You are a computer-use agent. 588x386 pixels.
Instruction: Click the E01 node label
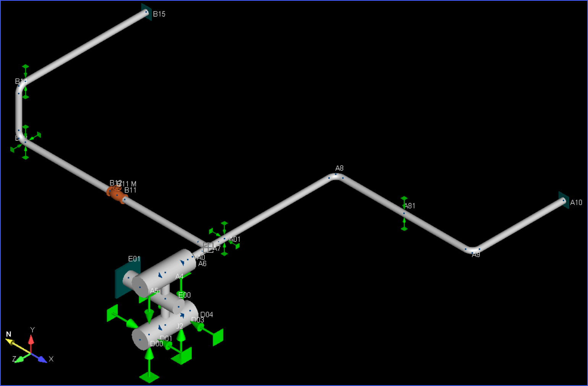[134, 259]
